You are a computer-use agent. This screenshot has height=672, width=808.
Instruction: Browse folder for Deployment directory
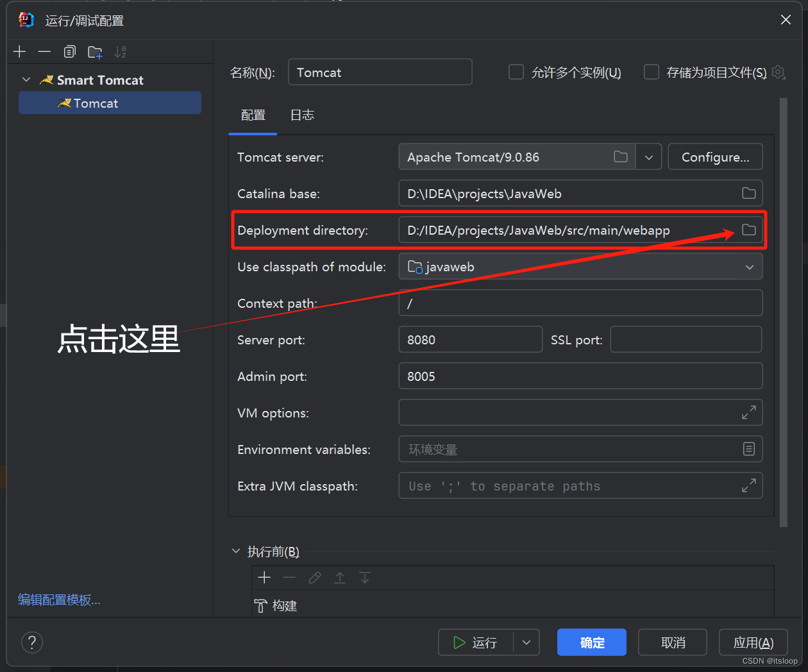(748, 230)
